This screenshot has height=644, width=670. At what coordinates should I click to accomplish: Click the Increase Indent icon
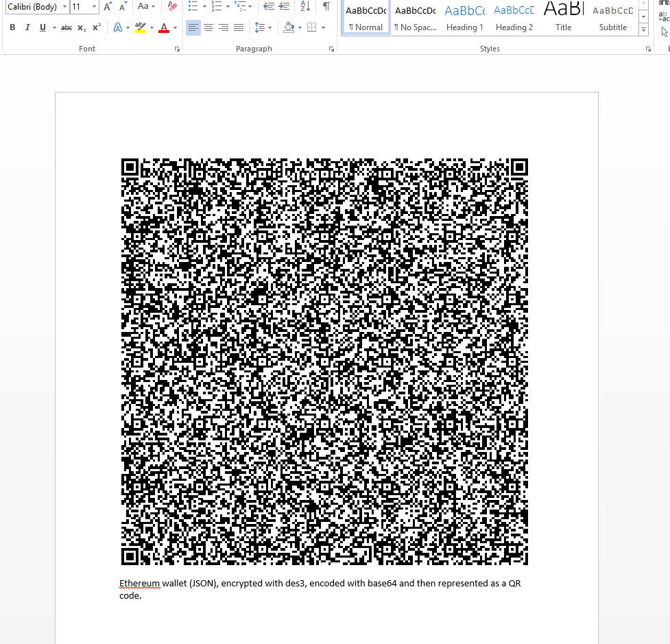(x=284, y=6)
